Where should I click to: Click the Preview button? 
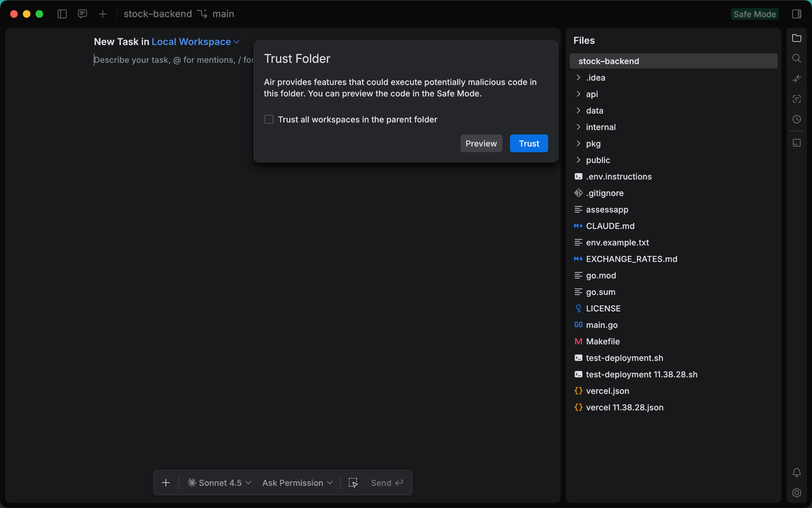pos(481,143)
